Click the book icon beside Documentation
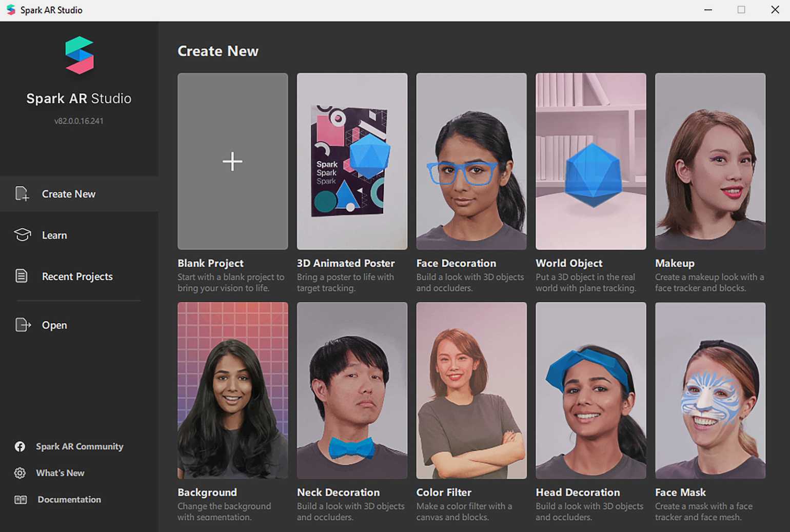Image resolution: width=790 pixels, height=532 pixels. click(x=21, y=499)
